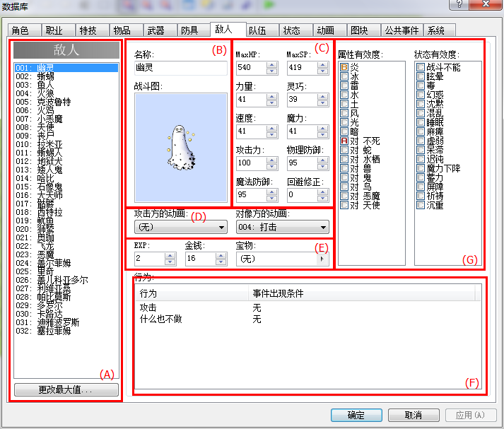
Task: Confirm with the 确定 button
Action: pos(356,415)
